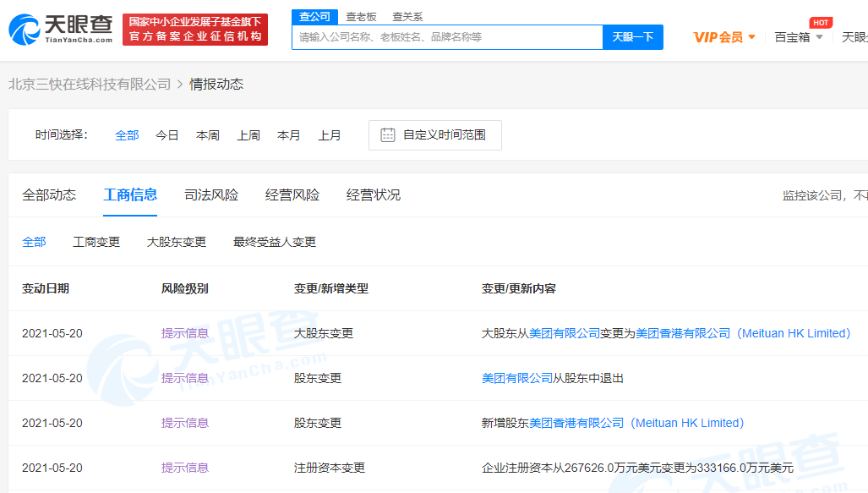Select the 司法风险 tab
Screen dimensions: 868x493
click(211, 195)
